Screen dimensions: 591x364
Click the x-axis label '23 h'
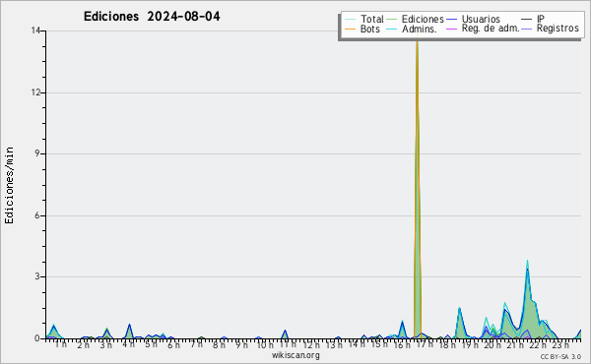(x=560, y=344)
